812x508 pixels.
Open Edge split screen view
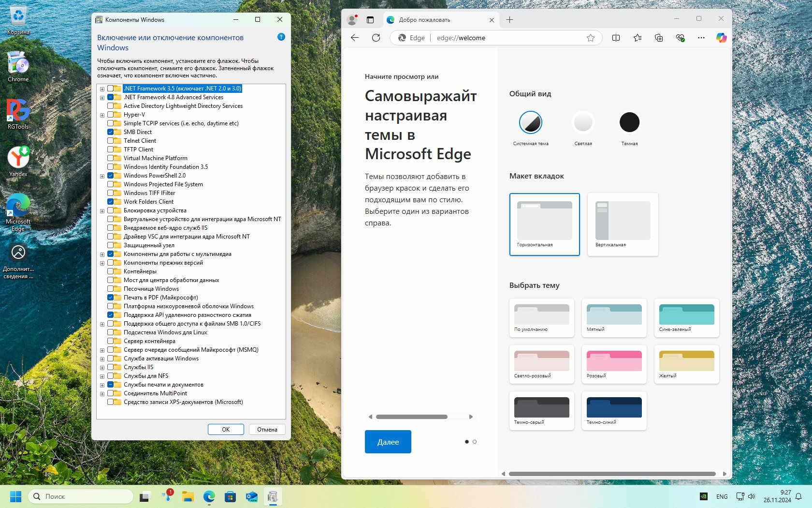coord(616,38)
